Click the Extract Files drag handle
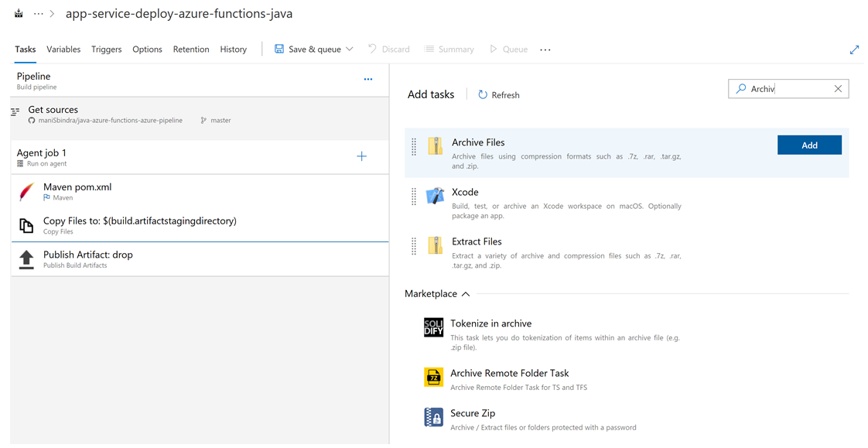The width and height of the screenshot is (868, 448). (414, 246)
